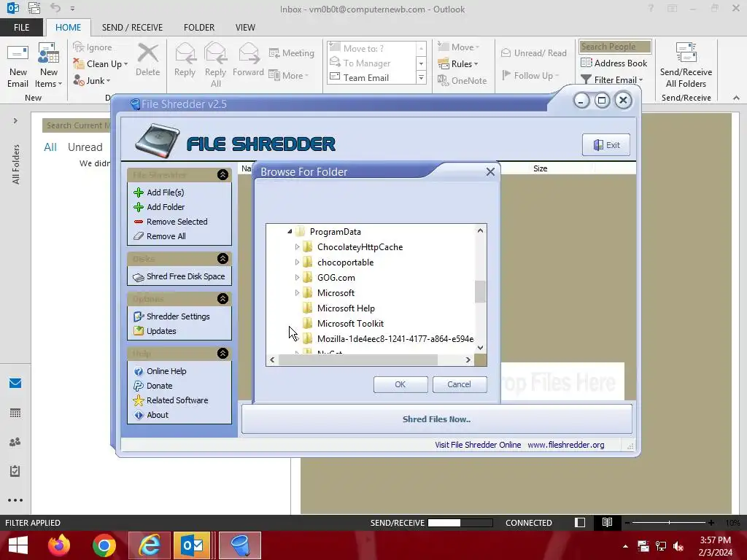Open the Junk dropdown

click(92, 80)
